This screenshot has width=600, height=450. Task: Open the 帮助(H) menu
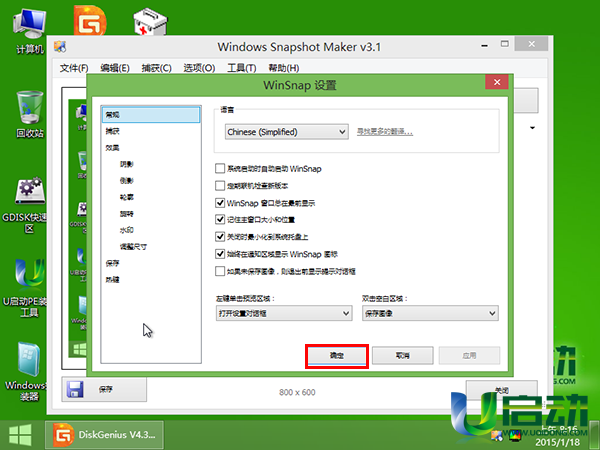(284, 68)
